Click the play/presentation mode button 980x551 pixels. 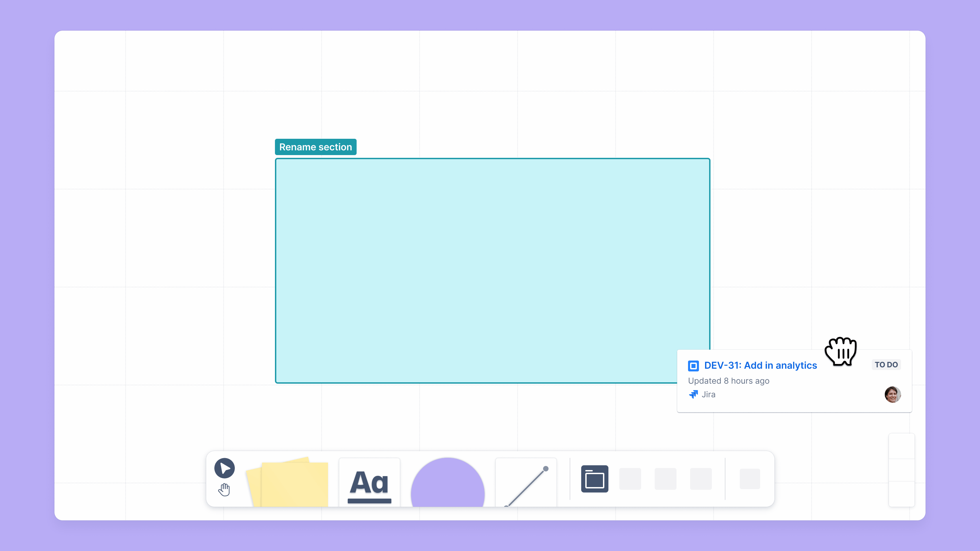(225, 467)
